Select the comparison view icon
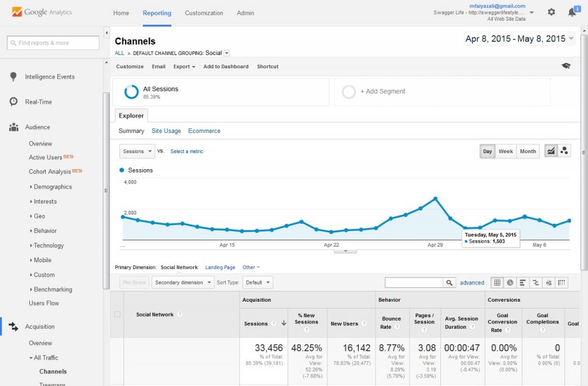588x386 pixels. pos(536,283)
